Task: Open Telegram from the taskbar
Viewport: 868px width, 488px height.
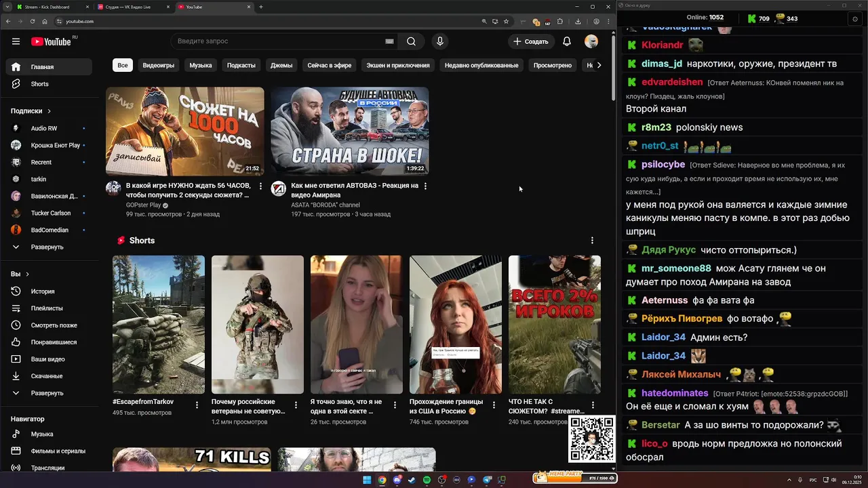Action: tap(486, 480)
